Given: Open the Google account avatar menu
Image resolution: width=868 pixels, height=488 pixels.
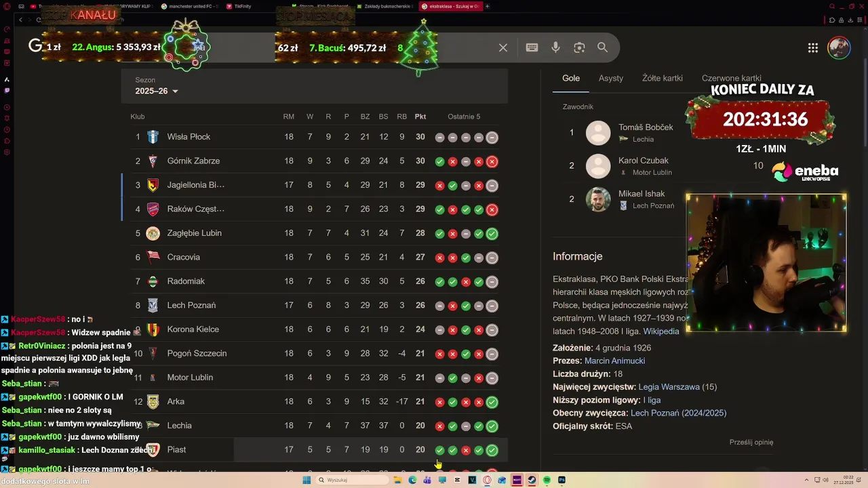Looking at the screenshot, I should click(x=839, y=47).
